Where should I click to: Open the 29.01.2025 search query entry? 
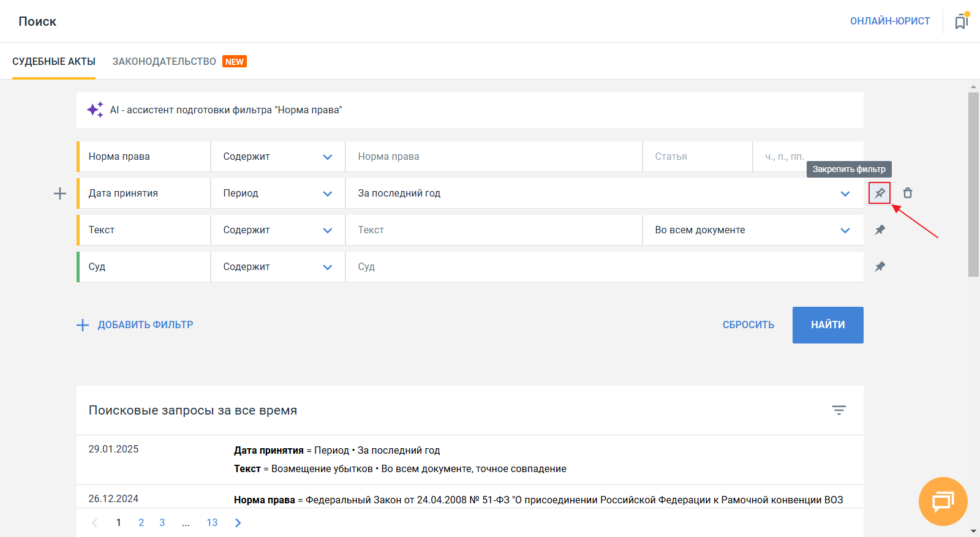coord(470,460)
